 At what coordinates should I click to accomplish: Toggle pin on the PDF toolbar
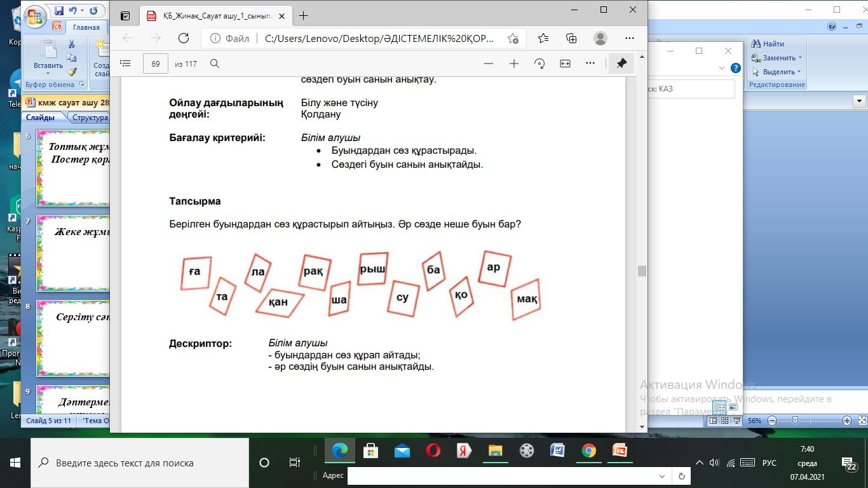click(621, 64)
